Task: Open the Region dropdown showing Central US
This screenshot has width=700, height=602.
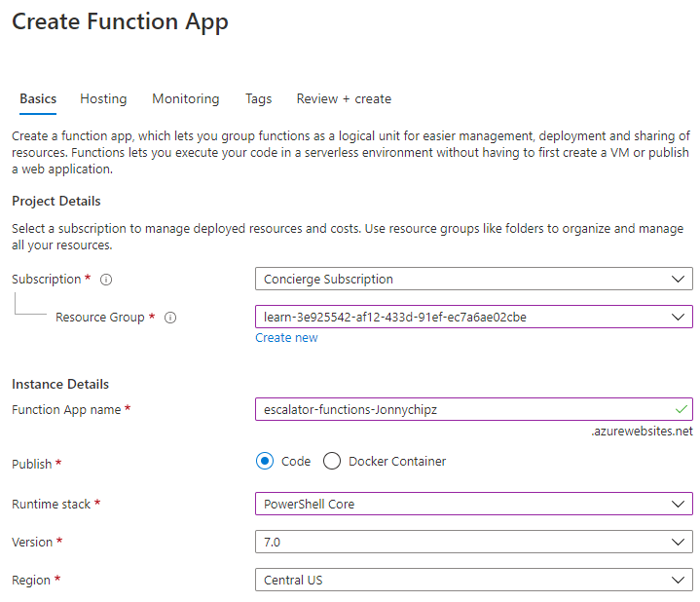Action: coord(473,580)
